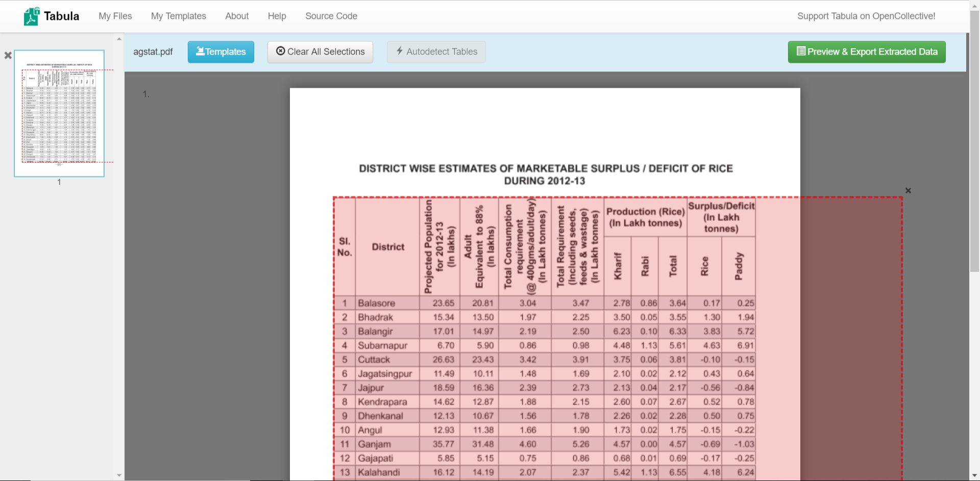
Task: Close the table selection with X
Action: coord(908,191)
